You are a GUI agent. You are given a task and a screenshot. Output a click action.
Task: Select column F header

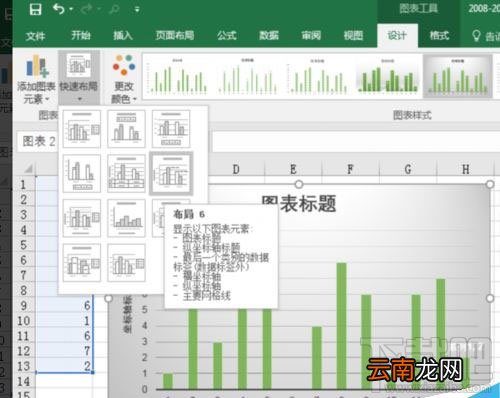click(x=350, y=169)
